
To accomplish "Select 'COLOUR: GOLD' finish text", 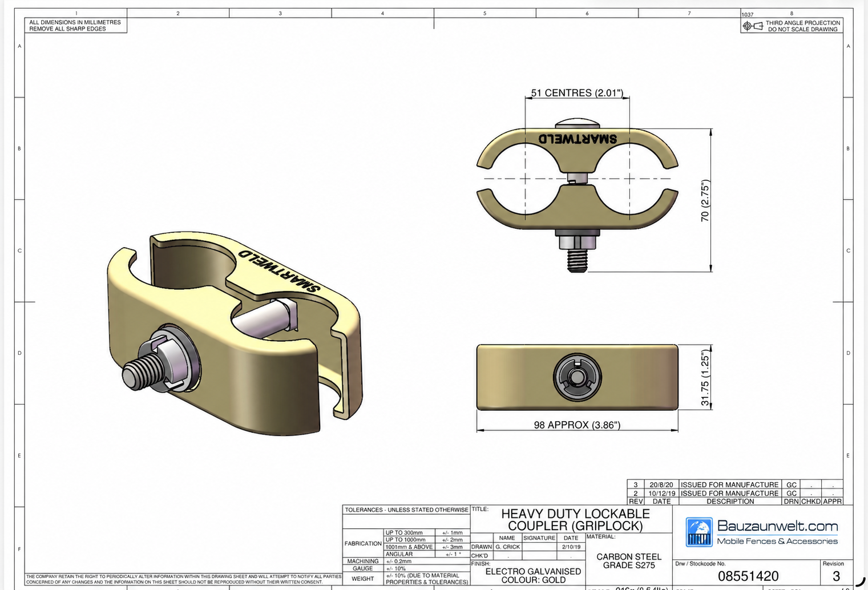I will [533, 580].
